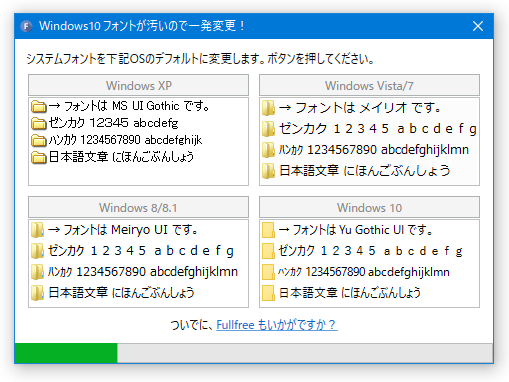Click folder icon beside Windows 10 'ハンカク' line

click(268, 272)
